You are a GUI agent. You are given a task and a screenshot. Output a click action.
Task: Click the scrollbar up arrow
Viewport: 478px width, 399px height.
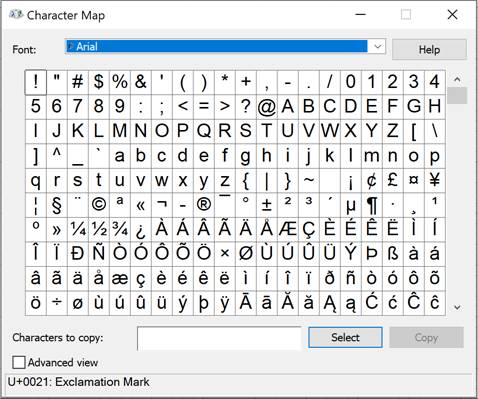pyautogui.click(x=457, y=79)
